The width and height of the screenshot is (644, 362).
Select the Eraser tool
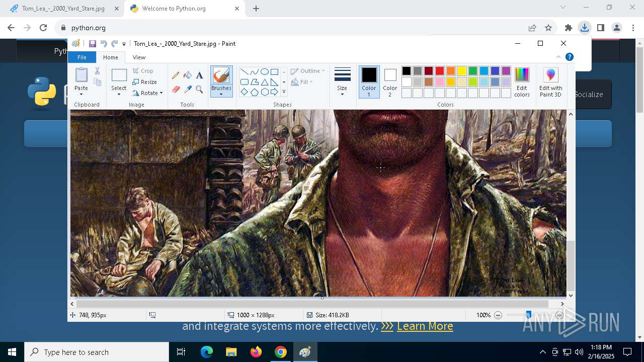(x=176, y=89)
